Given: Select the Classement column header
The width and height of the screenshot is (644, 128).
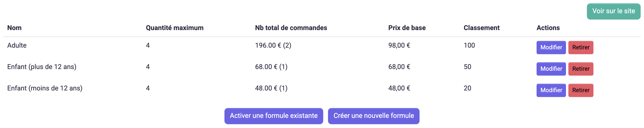Looking at the screenshot, I should point(481,28).
